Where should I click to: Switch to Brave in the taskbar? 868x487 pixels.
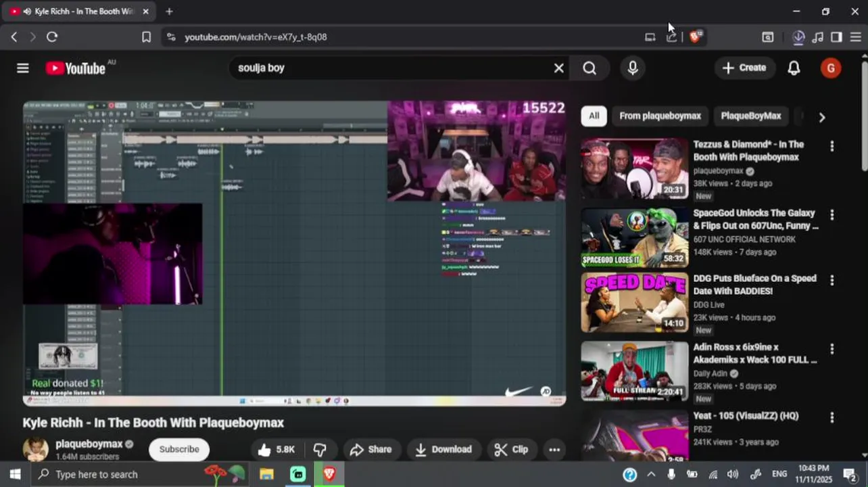point(329,474)
